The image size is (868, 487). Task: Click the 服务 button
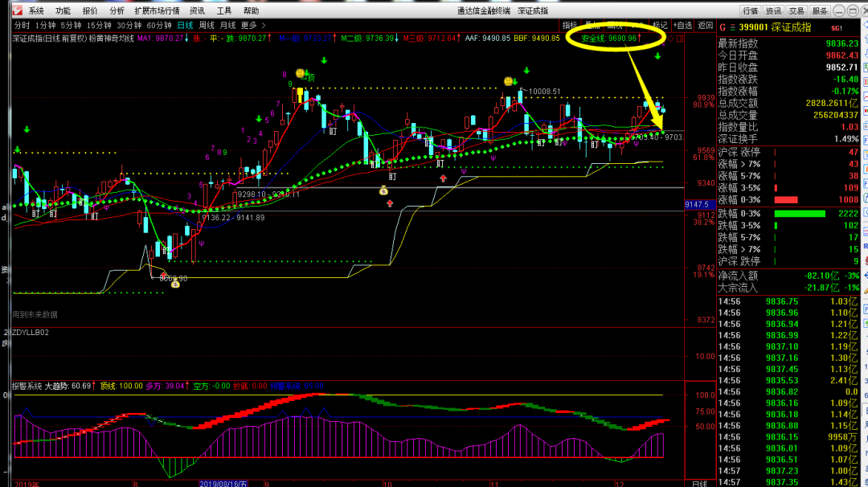click(x=820, y=10)
